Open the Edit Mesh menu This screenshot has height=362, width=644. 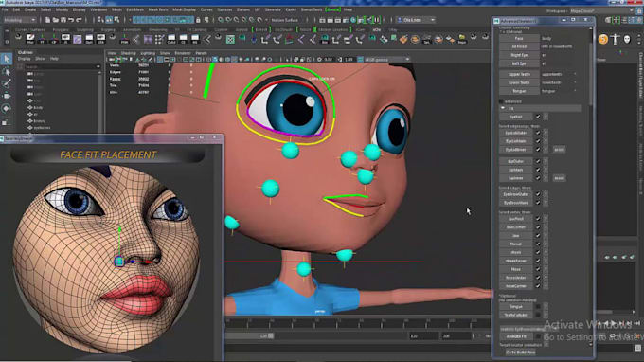point(134,9)
